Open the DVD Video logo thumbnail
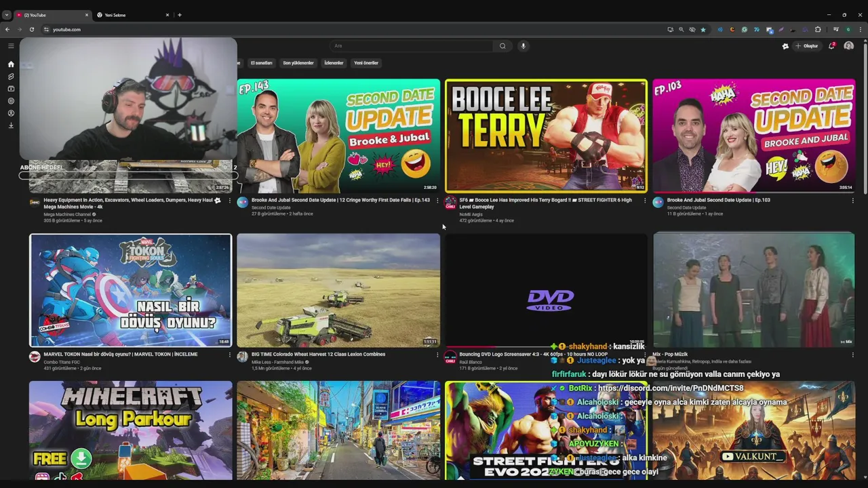 [x=546, y=290]
